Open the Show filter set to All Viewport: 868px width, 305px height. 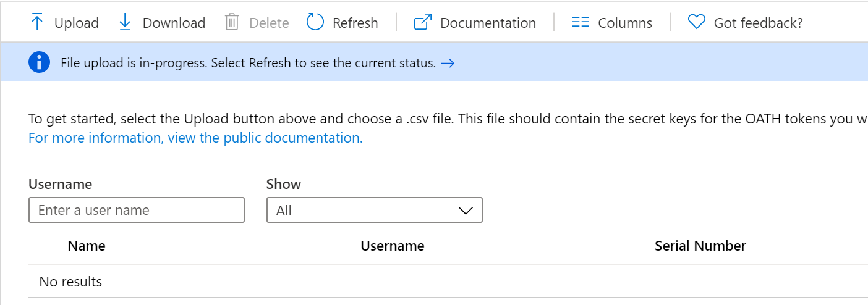click(x=365, y=211)
